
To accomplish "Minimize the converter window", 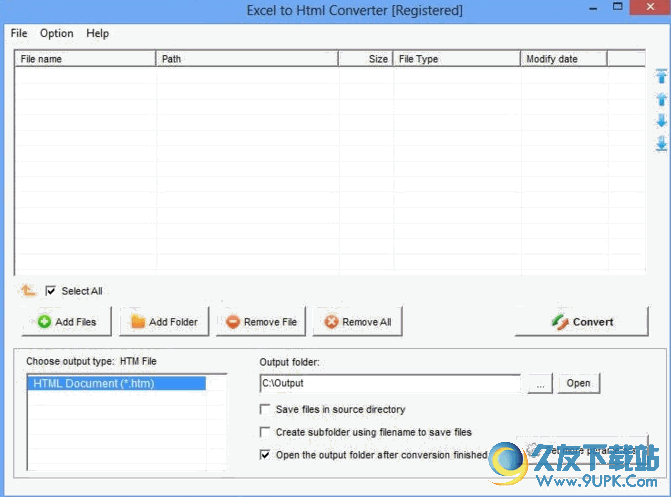I will pyautogui.click(x=593, y=8).
